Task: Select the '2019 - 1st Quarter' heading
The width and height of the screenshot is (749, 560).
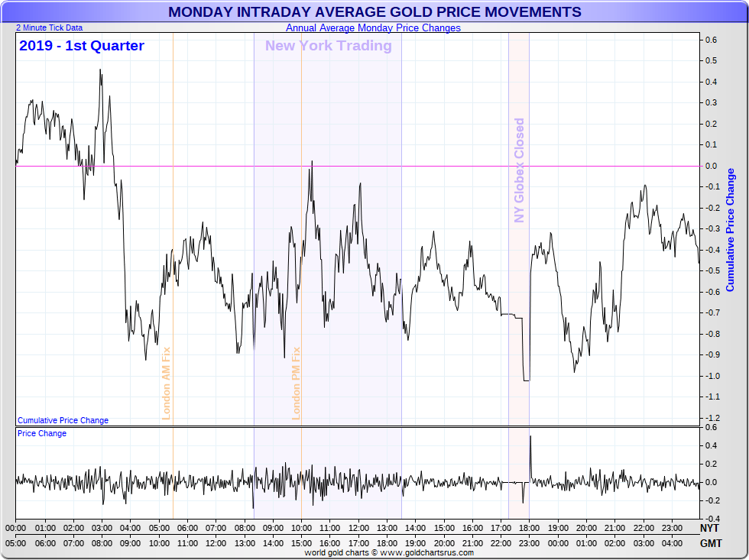Action: coord(82,46)
